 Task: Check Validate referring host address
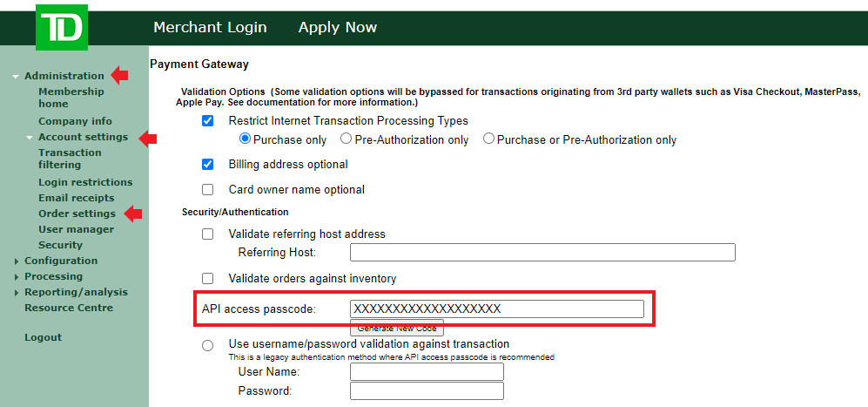pyautogui.click(x=207, y=234)
